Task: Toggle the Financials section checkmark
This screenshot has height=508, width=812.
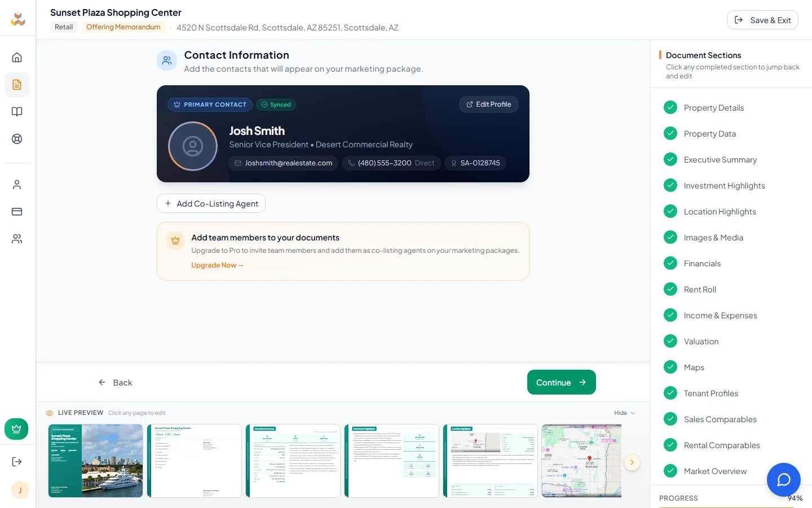Action: pos(670,263)
